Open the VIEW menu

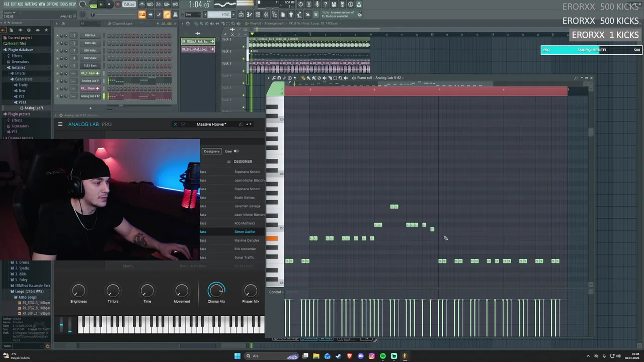tap(42, 4)
